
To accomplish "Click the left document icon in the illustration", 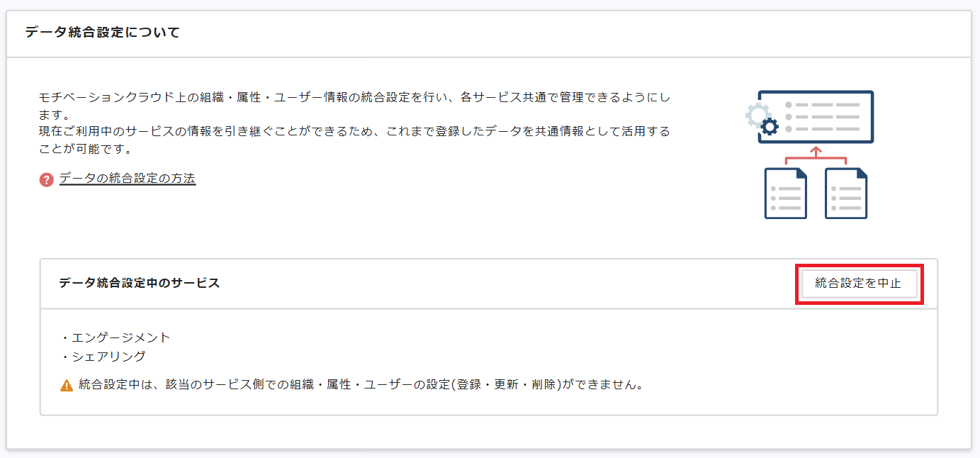I will (x=785, y=192).
